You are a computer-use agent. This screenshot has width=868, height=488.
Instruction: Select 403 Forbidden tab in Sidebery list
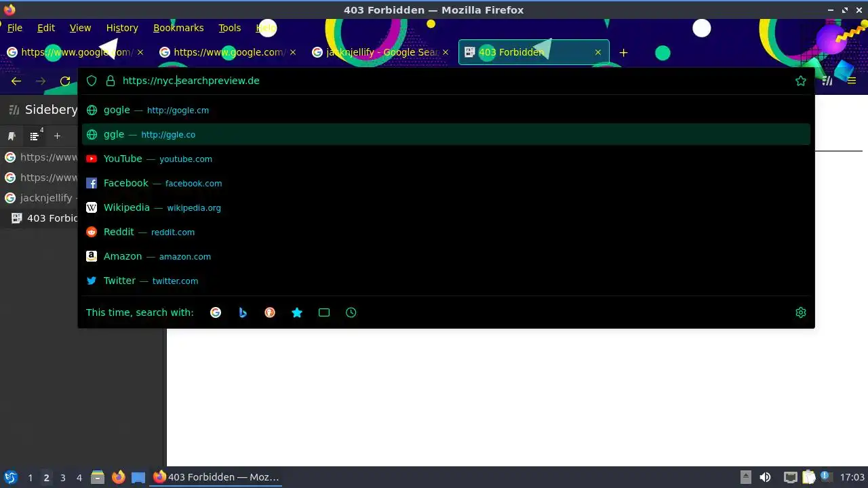coord(40,218)
